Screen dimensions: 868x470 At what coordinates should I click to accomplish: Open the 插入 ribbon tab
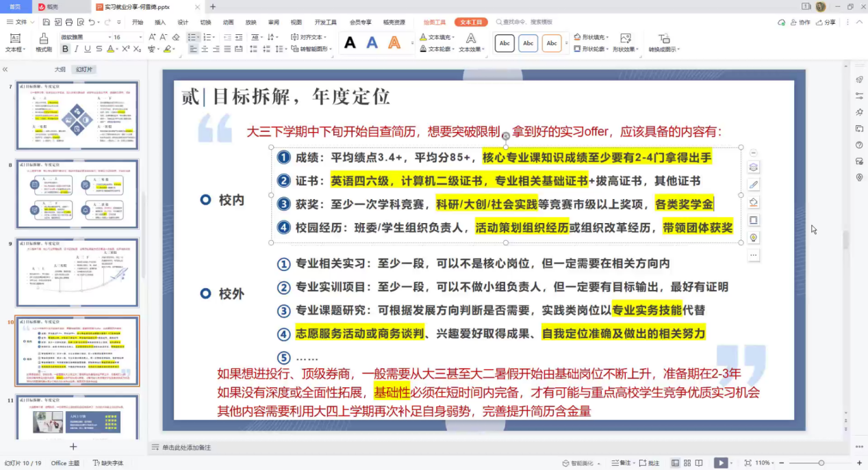(160, 23)
